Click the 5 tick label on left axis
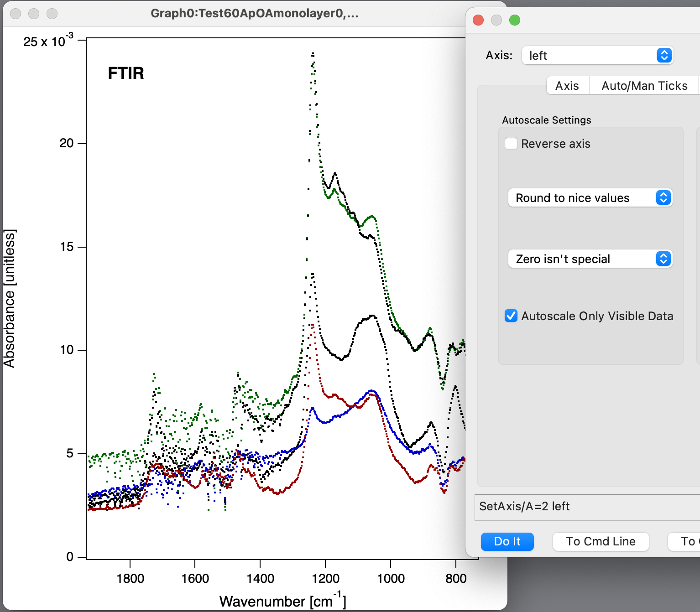Screen dimensions: 700x612 pos(70,453)
